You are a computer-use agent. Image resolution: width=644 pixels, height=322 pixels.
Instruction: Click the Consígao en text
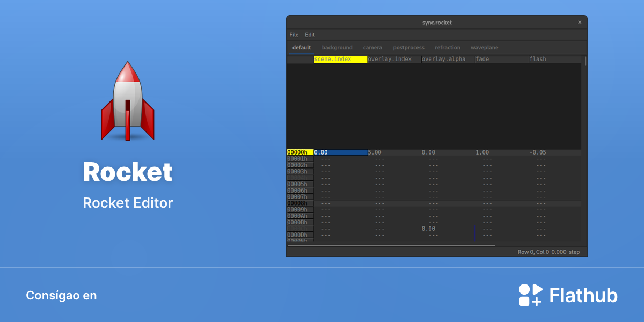(x=61, y=296)
